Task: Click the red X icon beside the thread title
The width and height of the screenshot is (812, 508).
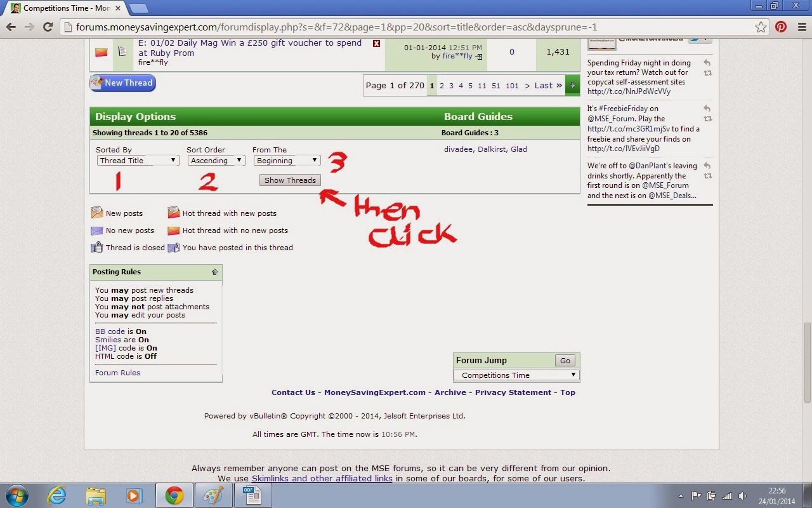Action: tap(376, 43)
